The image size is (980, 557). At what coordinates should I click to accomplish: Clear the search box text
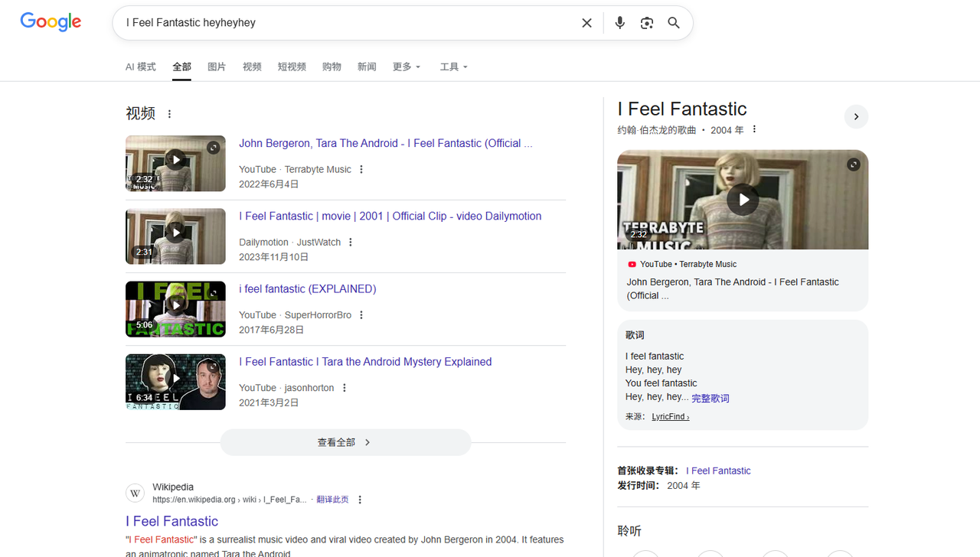(586, 23)
